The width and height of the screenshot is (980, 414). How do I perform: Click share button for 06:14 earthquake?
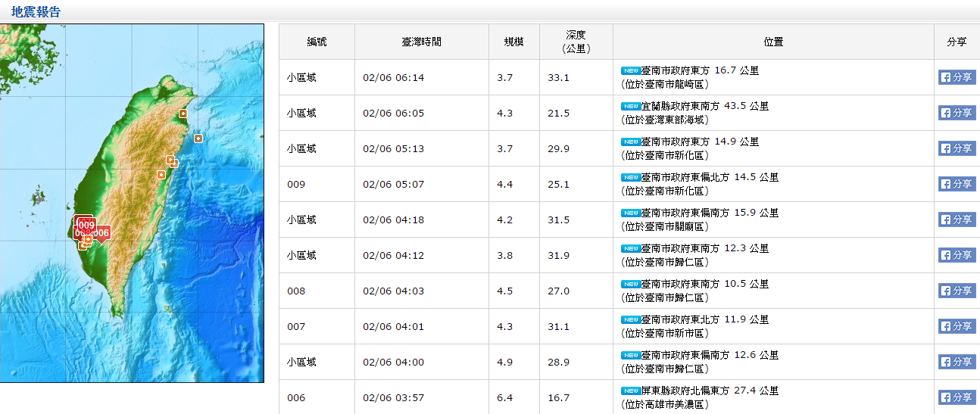957,77
